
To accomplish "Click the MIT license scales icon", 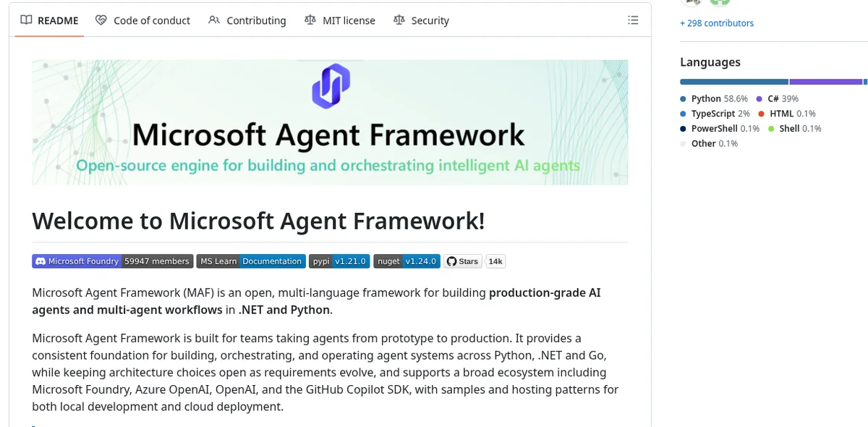I will 310,20.
